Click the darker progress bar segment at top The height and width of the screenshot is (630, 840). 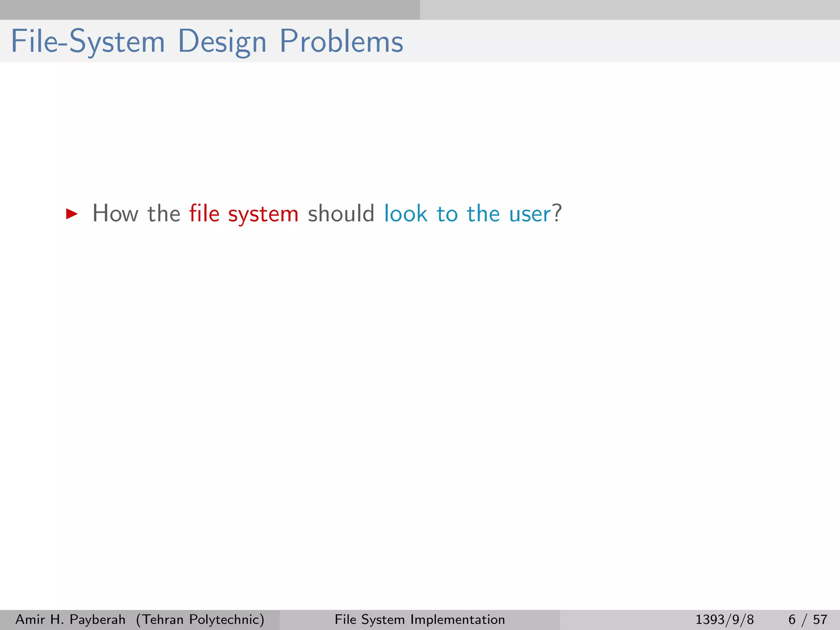[210, 10]
